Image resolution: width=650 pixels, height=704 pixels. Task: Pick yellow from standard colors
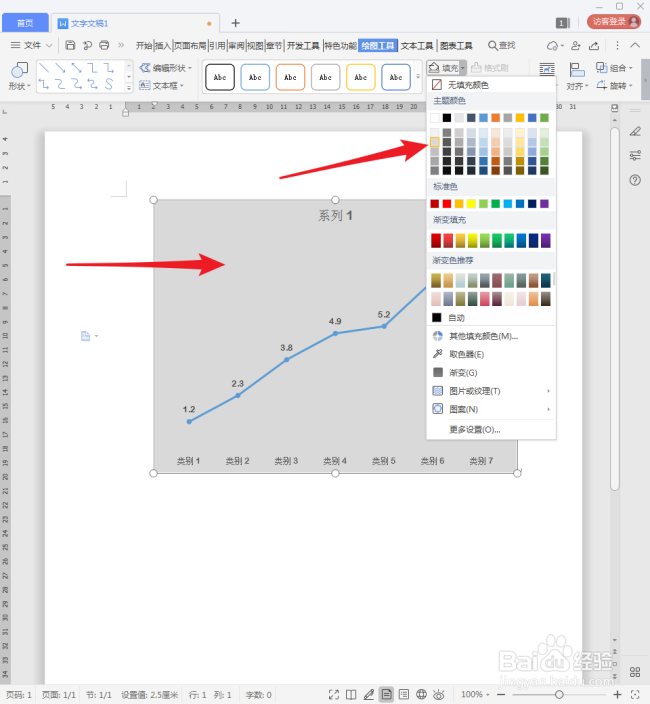[x=471, y=204]
